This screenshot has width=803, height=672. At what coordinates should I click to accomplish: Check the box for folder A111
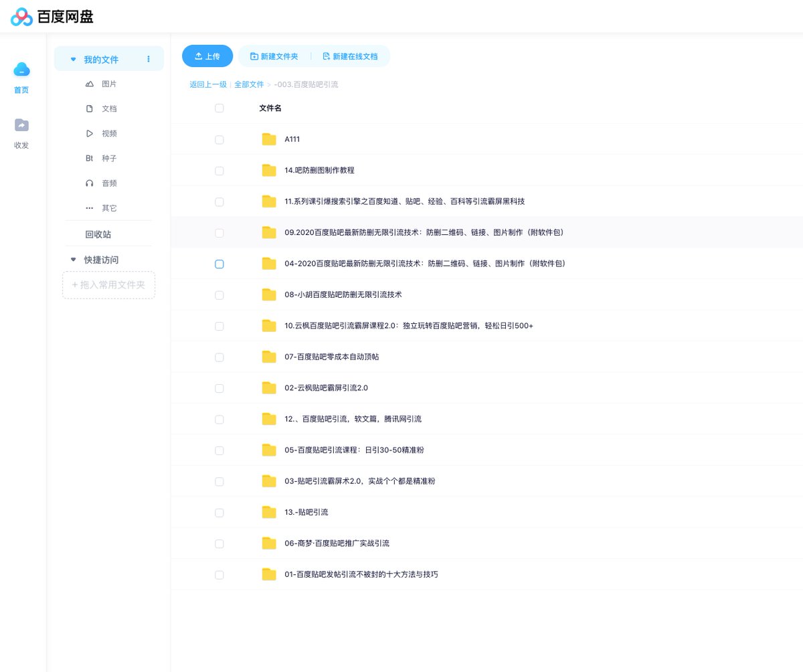pos(219,139)
